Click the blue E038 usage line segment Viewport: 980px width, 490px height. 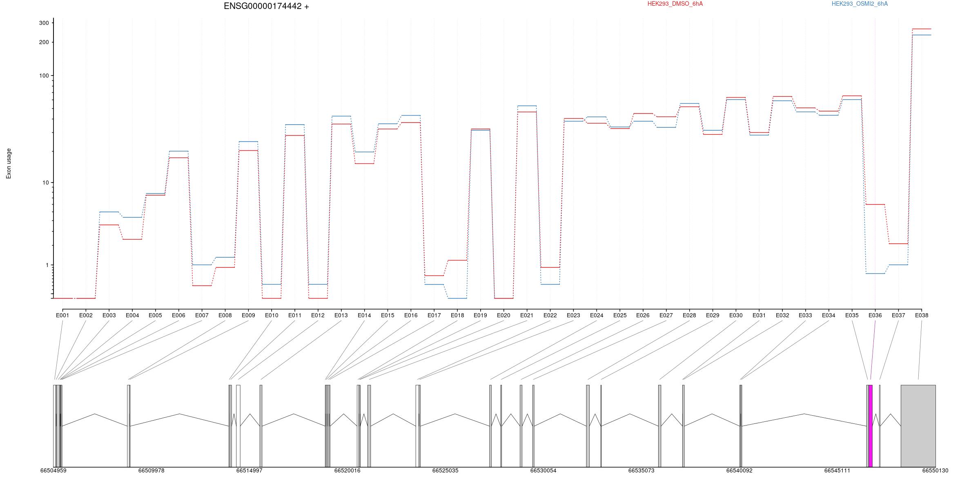(922, 35)
